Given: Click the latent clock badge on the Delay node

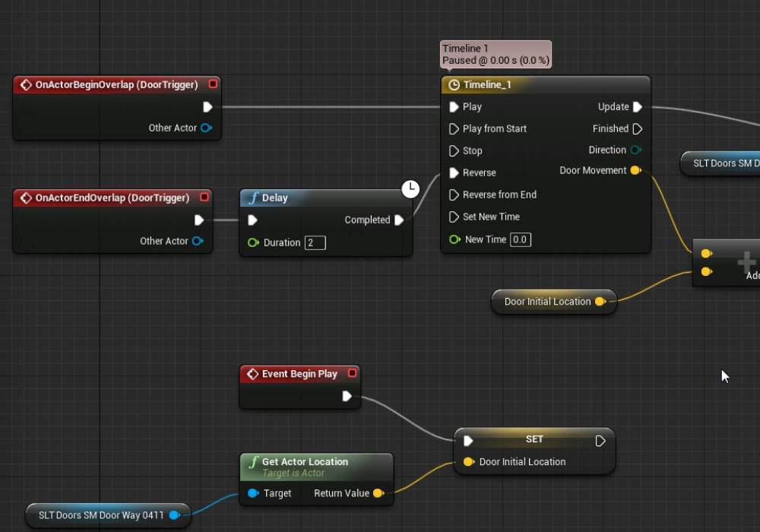Looking at the screenshot, I should tap(410, 189).
